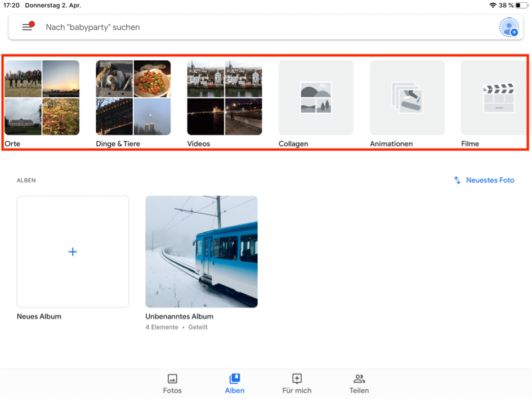Open the Videos category
Image resolution: width=532 pixels, height=399 pixels.
[x=224, y=97]
